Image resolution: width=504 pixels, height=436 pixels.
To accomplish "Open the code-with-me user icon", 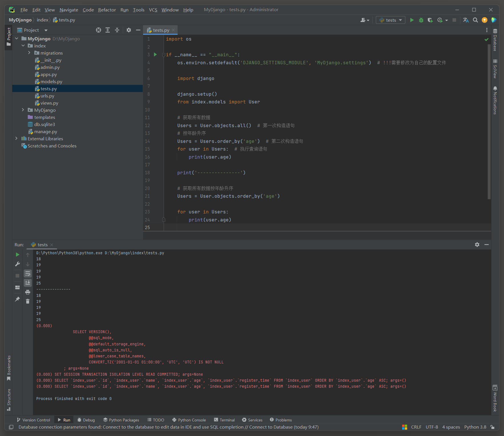I will click(365, 20).
